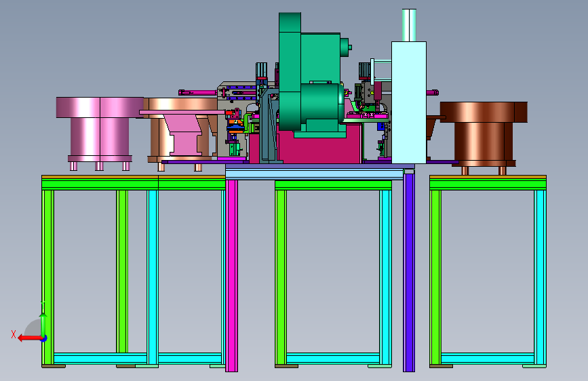This screenshot has height=381, width=588.
Task: Click the red X axis arrow of the triad
Action: 29,338
